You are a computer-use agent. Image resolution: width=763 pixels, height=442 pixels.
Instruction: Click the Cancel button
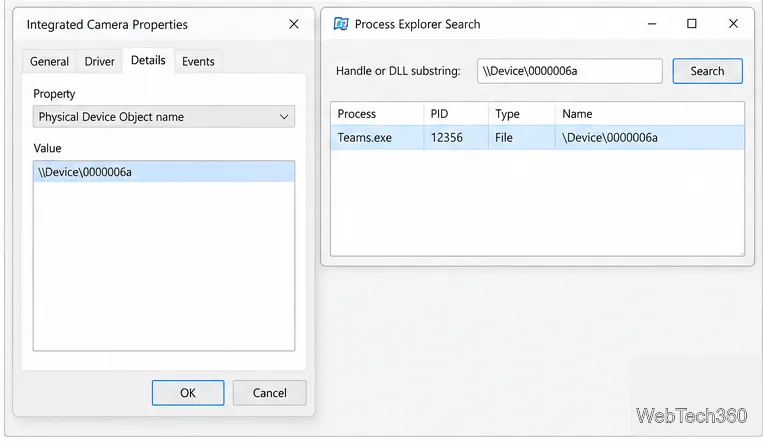point(270,393)
